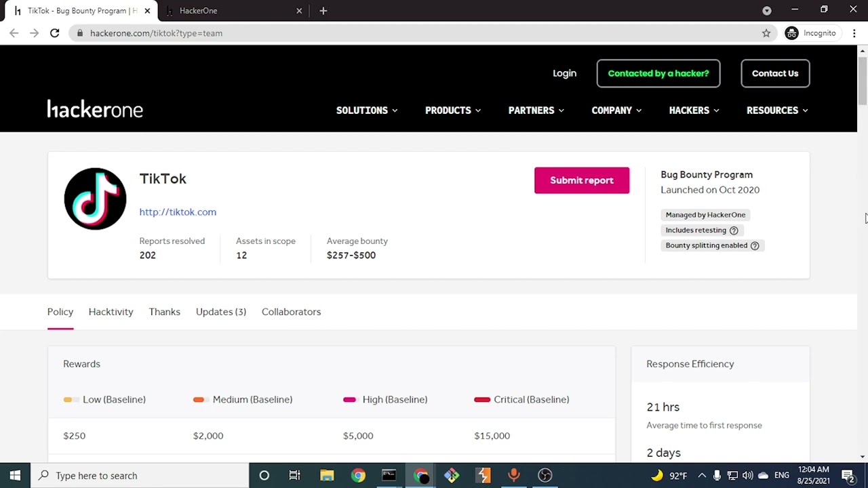Go back to previous page
This screenshot has width=868, height=488.
(14, 33)
